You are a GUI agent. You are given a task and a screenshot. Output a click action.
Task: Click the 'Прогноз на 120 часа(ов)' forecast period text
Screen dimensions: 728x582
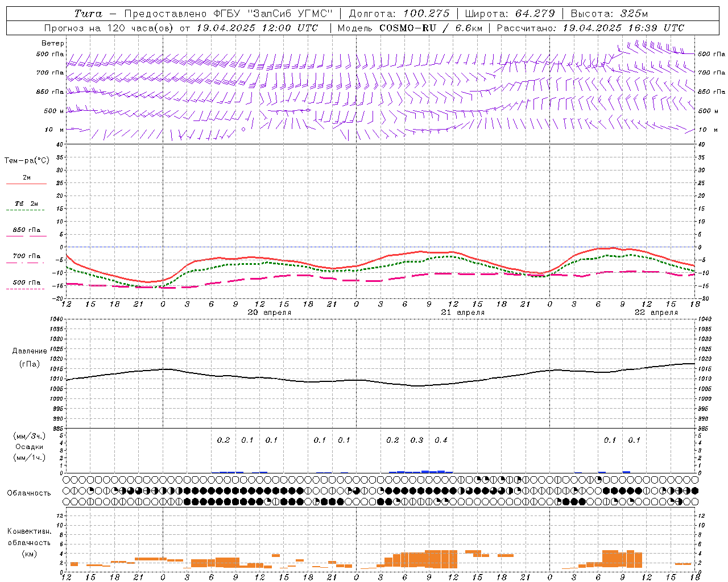point(109,28)
